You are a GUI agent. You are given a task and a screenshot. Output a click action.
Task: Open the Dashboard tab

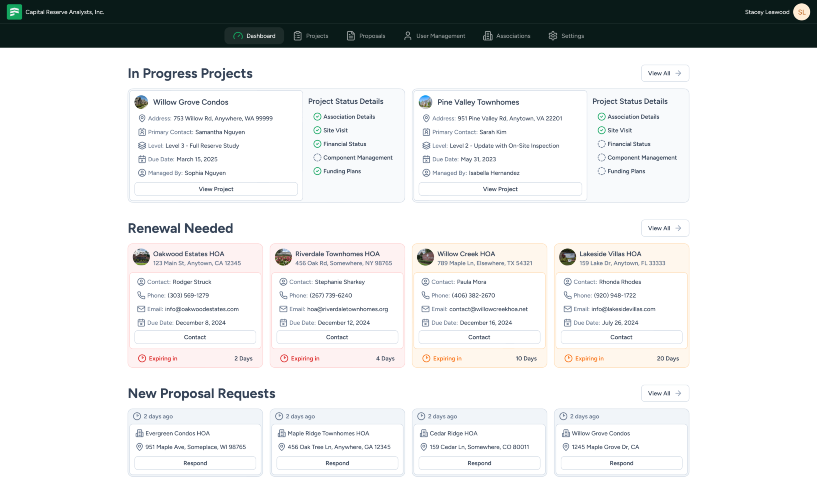(254, 36)
